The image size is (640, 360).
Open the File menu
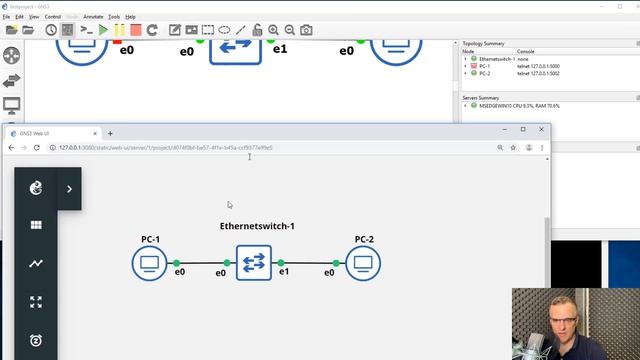(6, 17)
